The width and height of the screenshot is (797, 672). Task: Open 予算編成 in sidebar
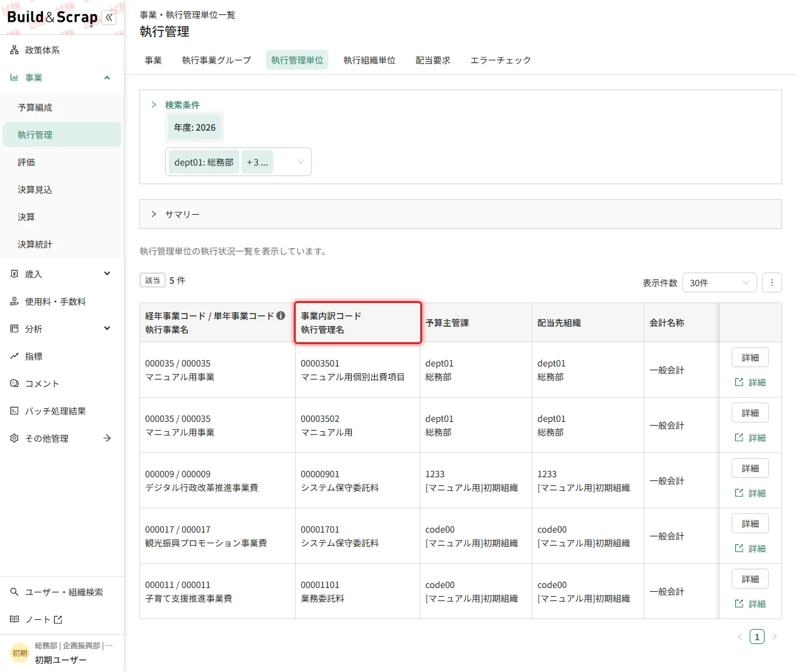(x=62, y=107)
